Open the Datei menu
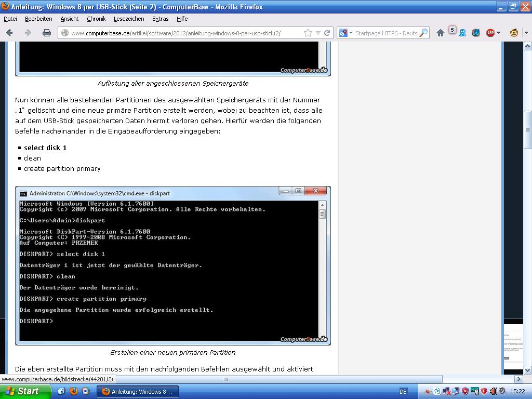This screenshot has width=532, height=399. point(10,19)
